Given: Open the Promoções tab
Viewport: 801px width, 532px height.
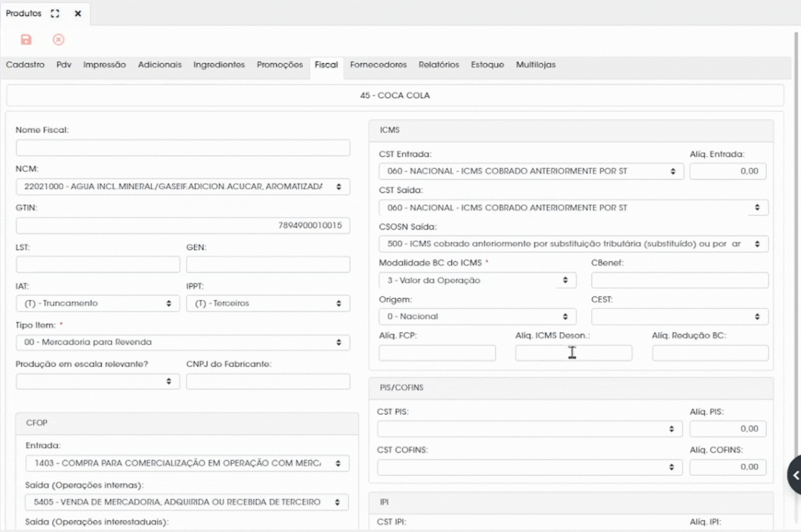Looking at the screenshot, I should click(x=280, y=65).
